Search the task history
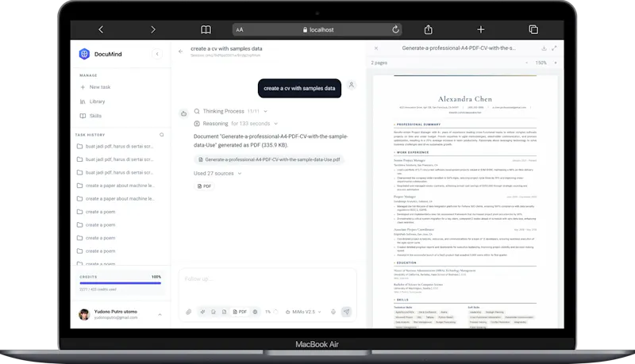This screenshot has height=364, width=635. tap(162, 135)
